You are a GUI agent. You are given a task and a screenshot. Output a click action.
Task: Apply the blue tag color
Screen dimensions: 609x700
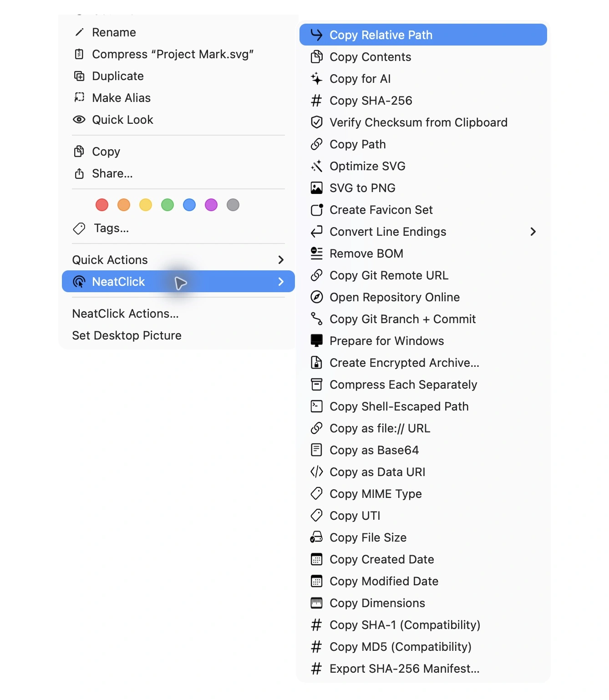(x=189, y=205)
